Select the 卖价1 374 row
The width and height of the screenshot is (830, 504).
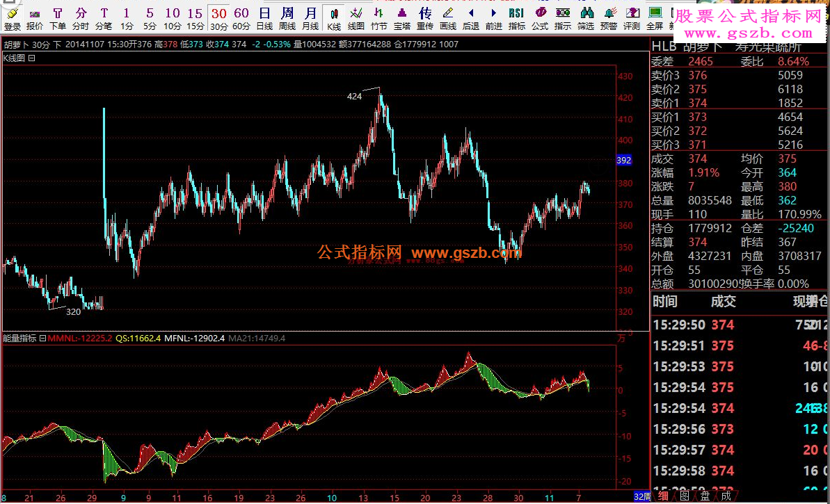pyautogui.click(x=739, y=103)
